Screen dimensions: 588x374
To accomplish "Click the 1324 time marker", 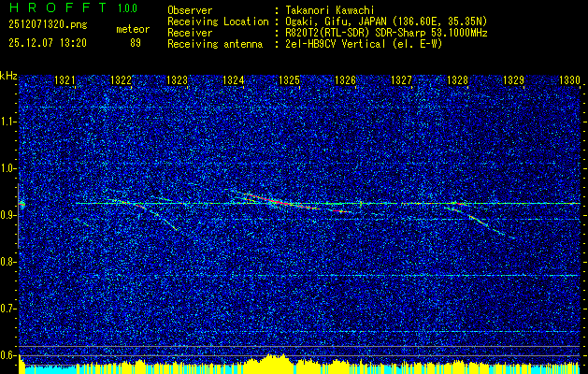I will (234, 79).
